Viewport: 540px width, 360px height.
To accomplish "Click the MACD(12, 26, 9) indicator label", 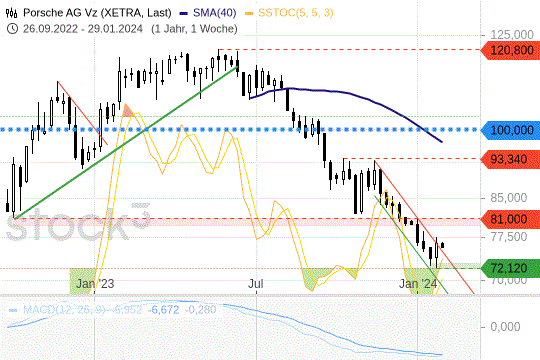I will (x=64, y=310).
